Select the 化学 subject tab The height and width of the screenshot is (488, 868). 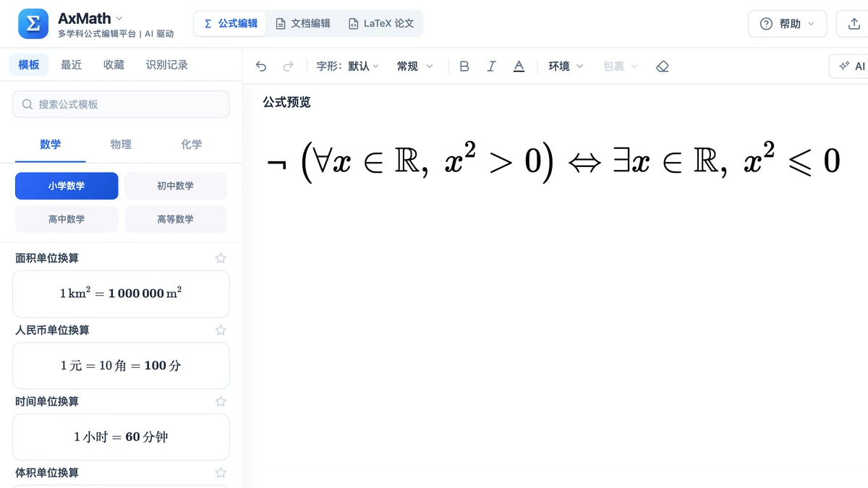[x=192, y=145]
